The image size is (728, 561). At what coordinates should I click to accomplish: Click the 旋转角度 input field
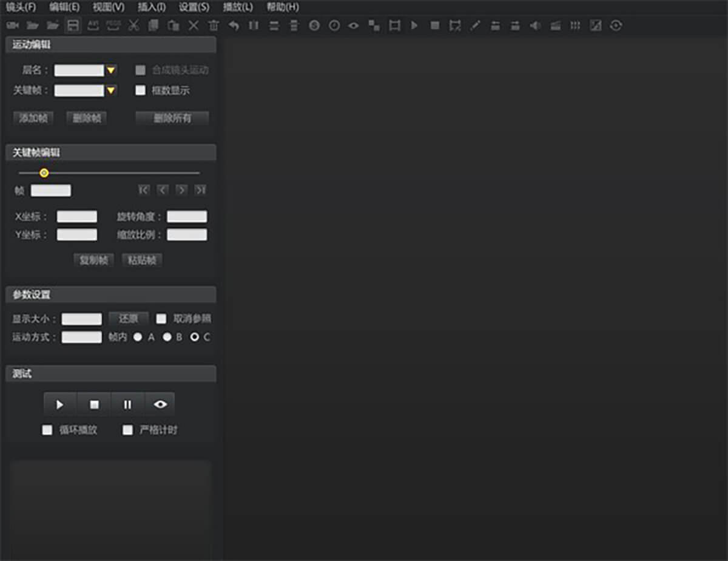[187, 217]
